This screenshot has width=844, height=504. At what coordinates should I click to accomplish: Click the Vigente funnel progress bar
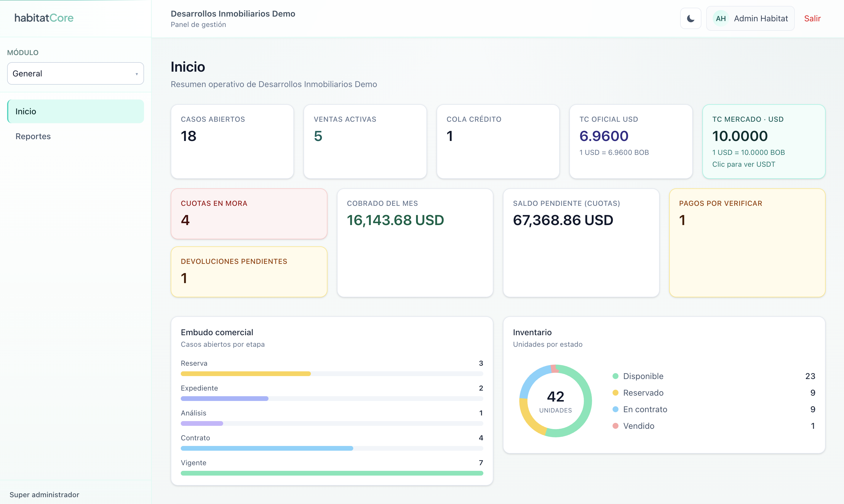point(332,473)
